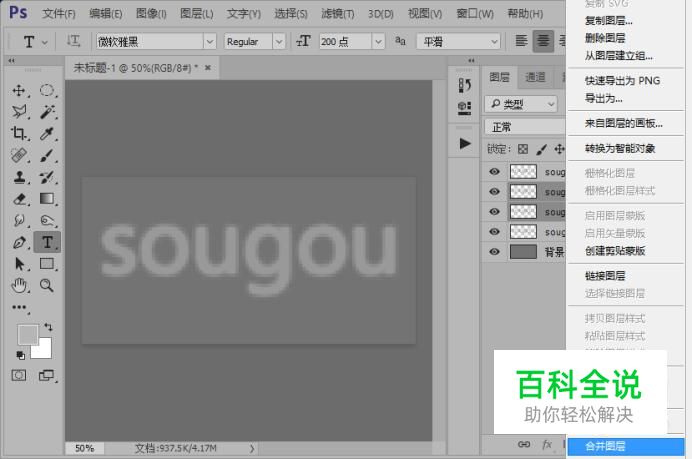Select the Eyedropper tool
The image size is (692, 459).
[x=47, y=133]
